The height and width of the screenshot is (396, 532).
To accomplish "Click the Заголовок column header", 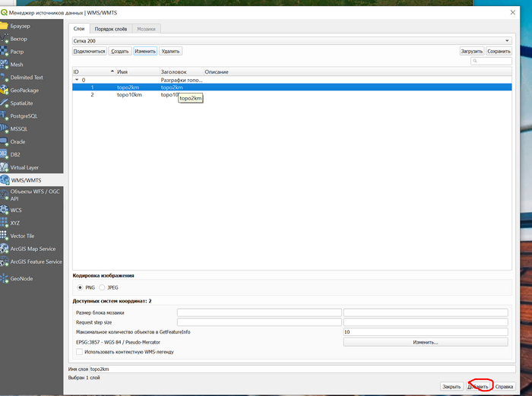I will pyautogui.click(x=182, y=72).
